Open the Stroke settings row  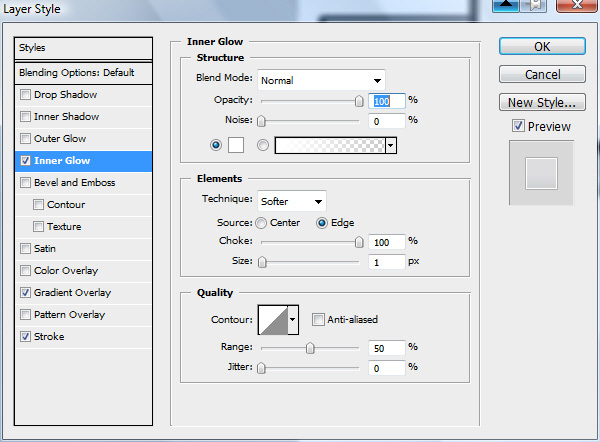point(83,337)
